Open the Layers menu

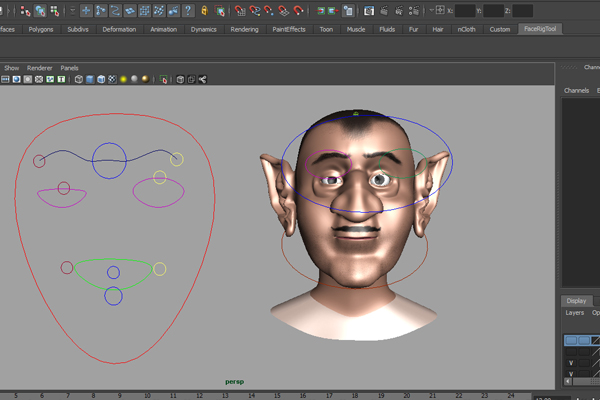(575, 313)
